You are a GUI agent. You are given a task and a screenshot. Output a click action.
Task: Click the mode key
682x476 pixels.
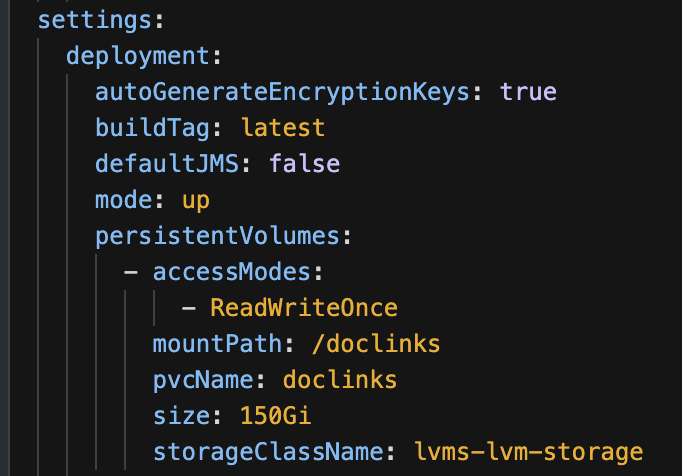(124, 200)
